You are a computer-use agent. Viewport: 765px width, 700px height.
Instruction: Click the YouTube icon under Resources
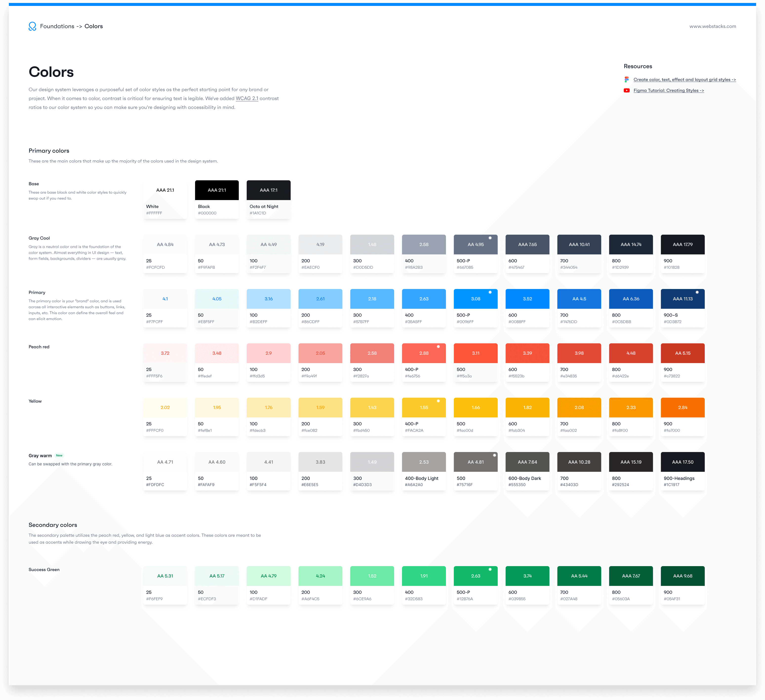626,90
